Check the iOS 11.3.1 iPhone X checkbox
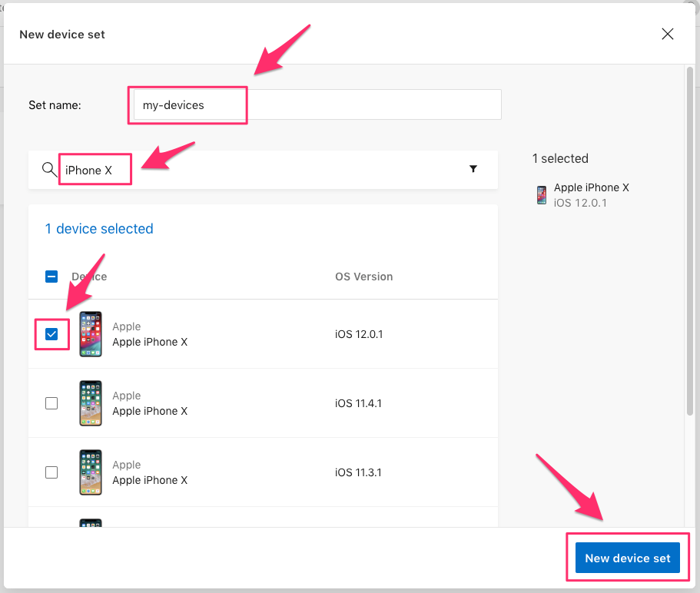Image resolution: width=700 pixels, height=593 pixels. (51, 472)
